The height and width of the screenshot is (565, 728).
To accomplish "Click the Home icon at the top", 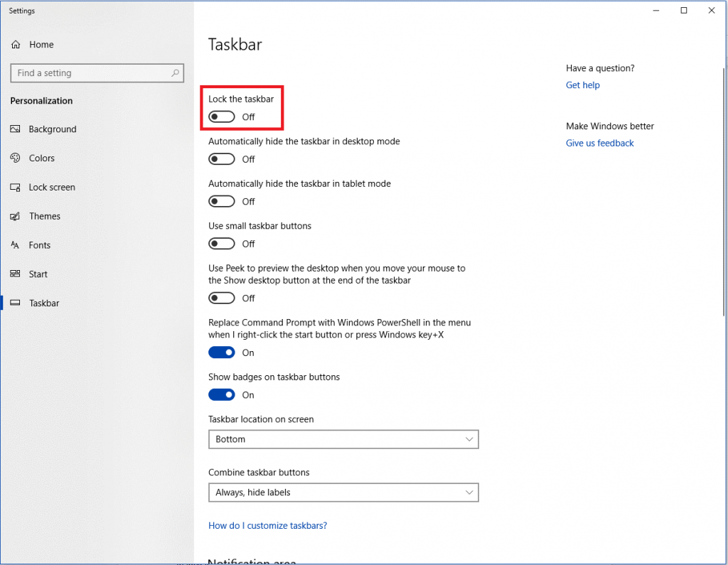I will tap(16, 44).
